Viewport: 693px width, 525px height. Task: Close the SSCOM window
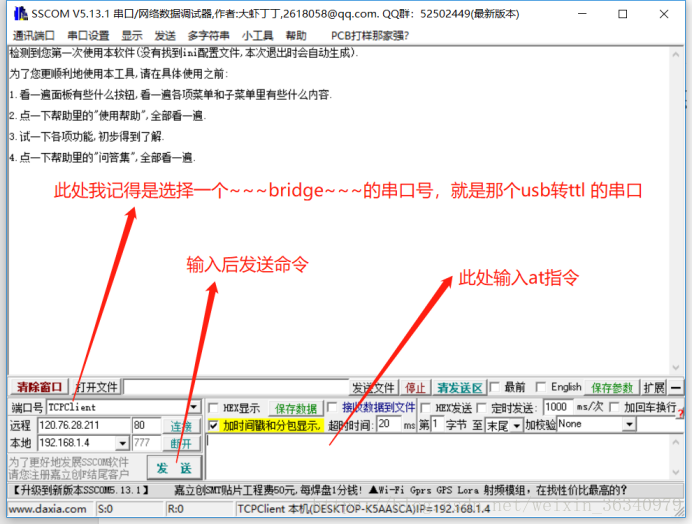[663, 14]
